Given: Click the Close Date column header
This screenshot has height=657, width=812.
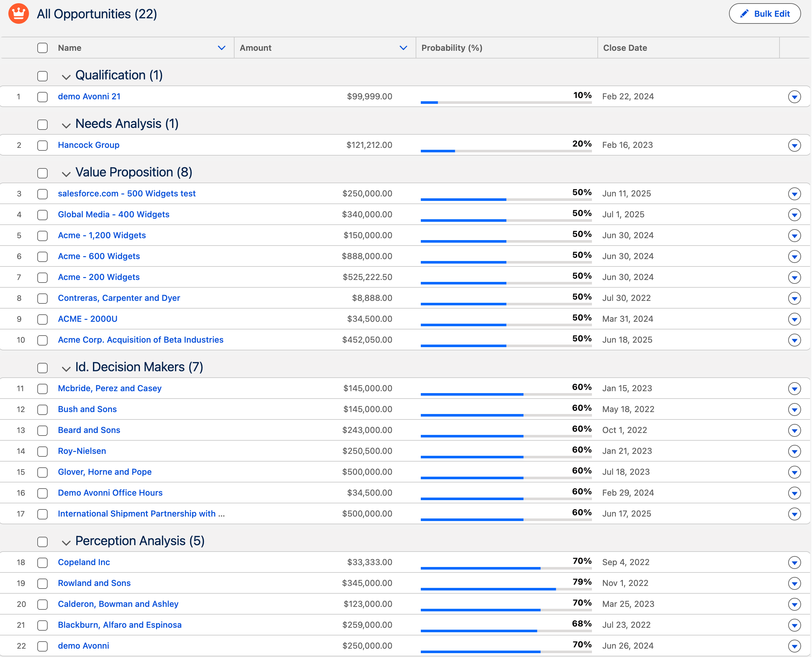Looking at the screenshot, I should point(625,48).
